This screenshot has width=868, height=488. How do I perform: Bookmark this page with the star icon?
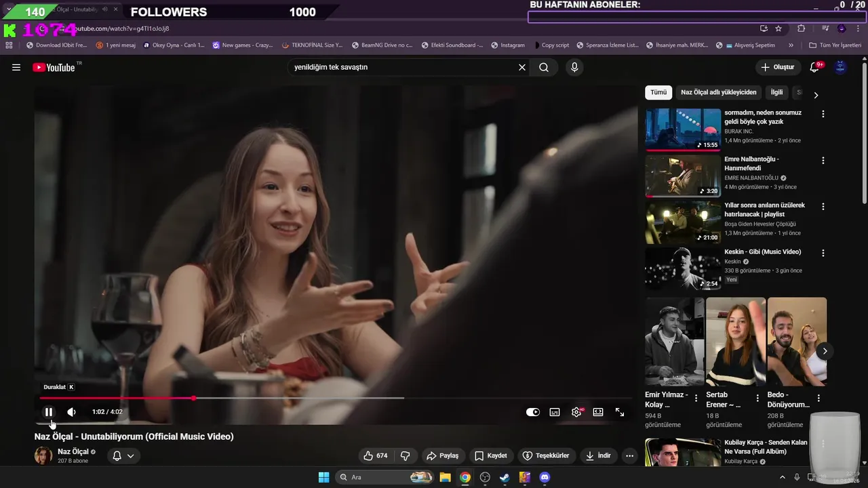pos(778,28)
